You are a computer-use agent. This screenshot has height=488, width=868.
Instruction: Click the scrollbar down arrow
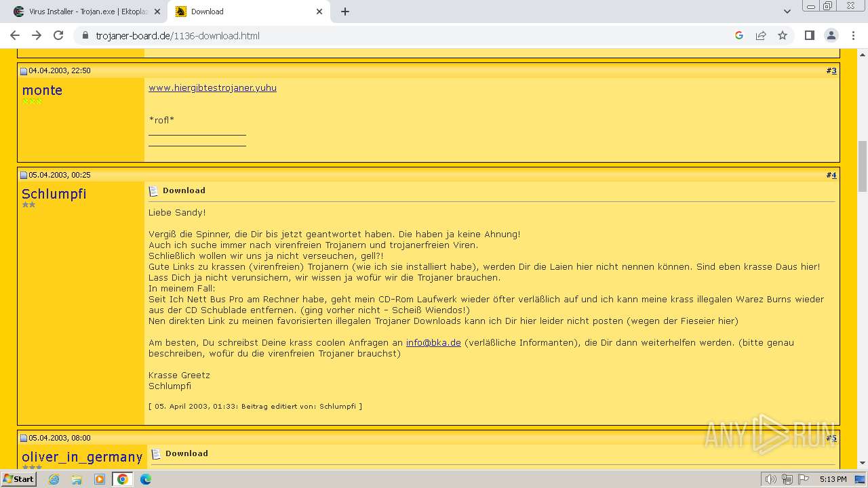tap(862, 463)
